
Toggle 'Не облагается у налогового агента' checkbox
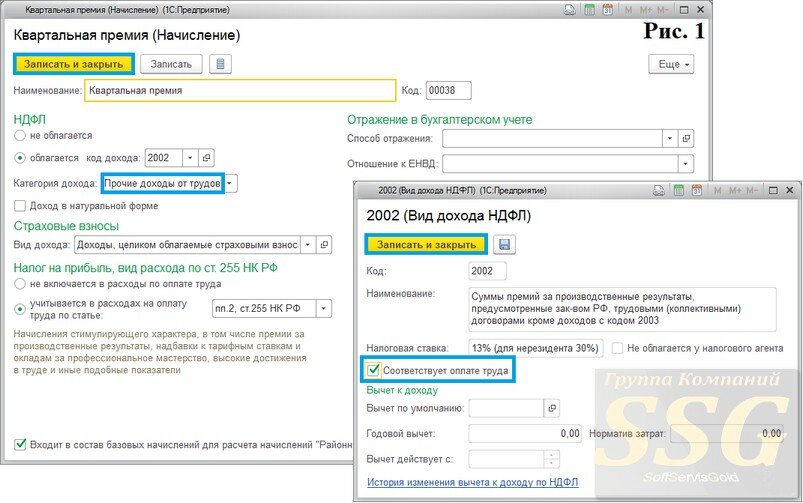point(618,348)
